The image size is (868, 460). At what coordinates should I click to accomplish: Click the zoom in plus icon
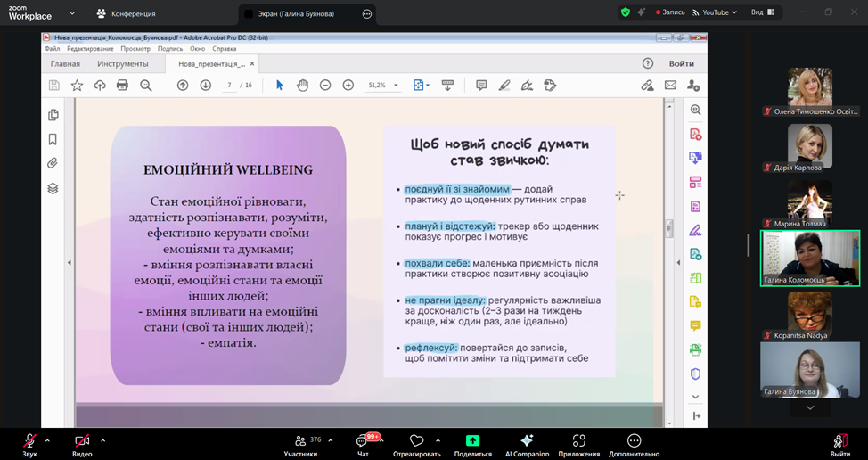(x=348, y=86)
